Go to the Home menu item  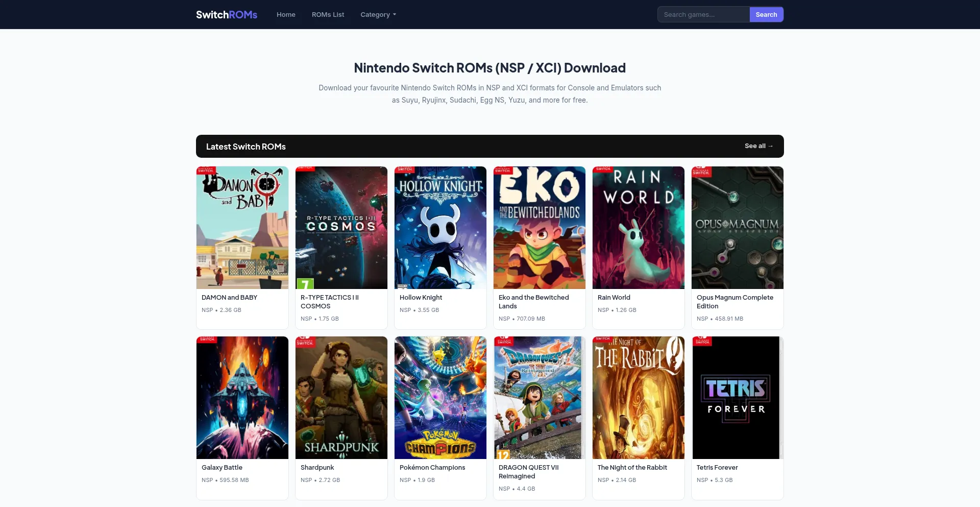click(286, 15)
